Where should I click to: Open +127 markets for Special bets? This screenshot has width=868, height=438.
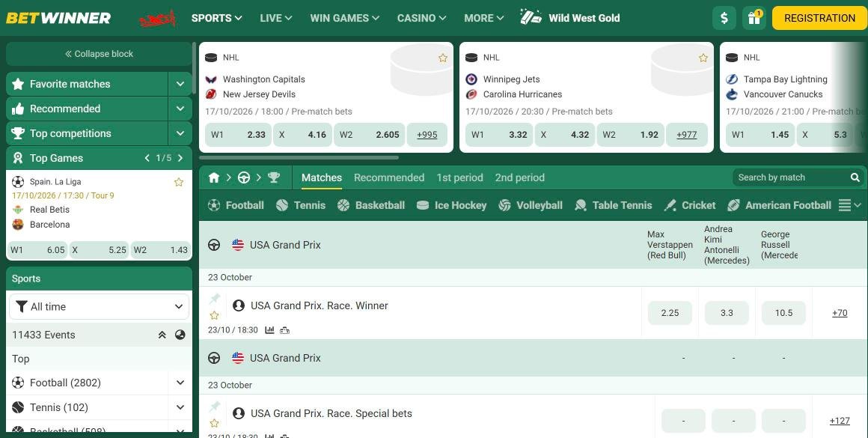coord(840,421)
